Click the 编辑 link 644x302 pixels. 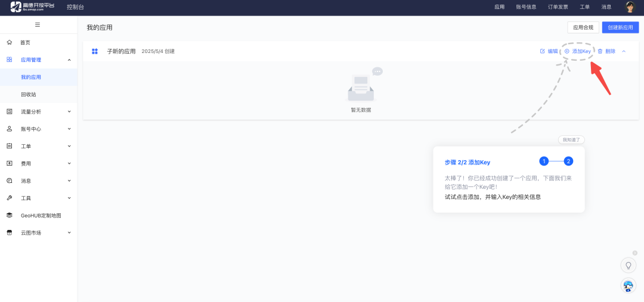click(x=553, y=51)
